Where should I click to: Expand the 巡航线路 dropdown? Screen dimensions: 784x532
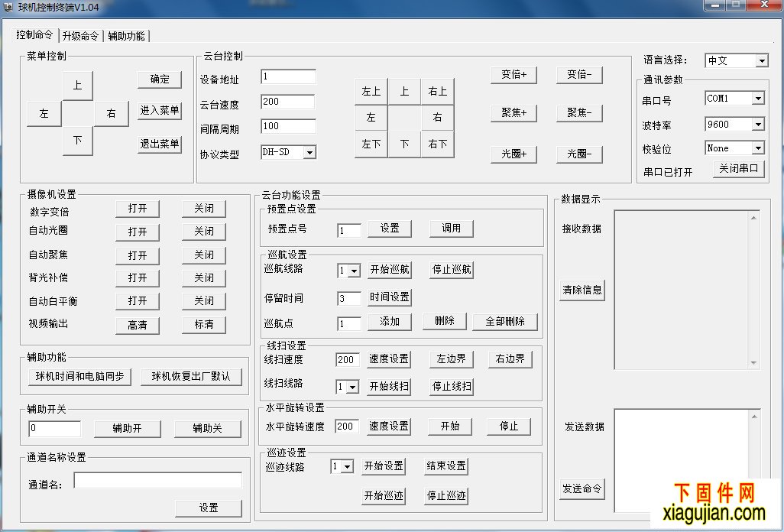pos(354,271)
